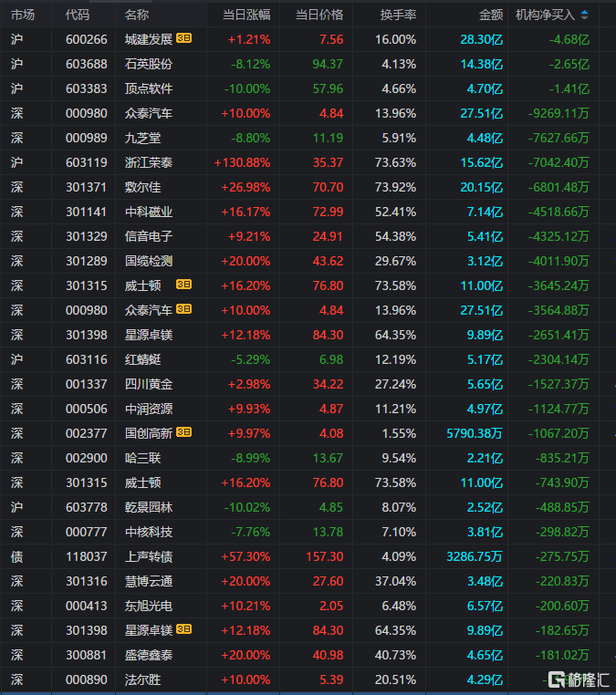Select stock name 东旭光电
The width and height of the screenshot is (616, 695).
149,606
